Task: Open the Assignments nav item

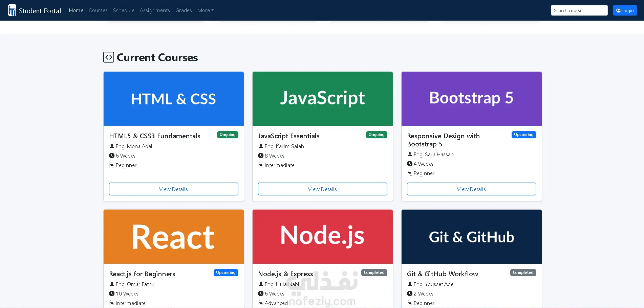Action: tap(155, 10)
